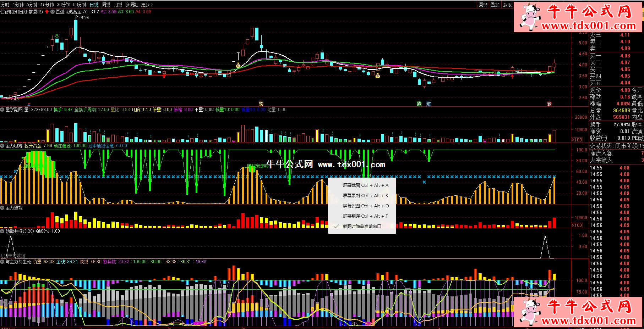Toggle 叠加 overlay button
Viewport: 644px width, 329px height.
[x=495, y=5]
